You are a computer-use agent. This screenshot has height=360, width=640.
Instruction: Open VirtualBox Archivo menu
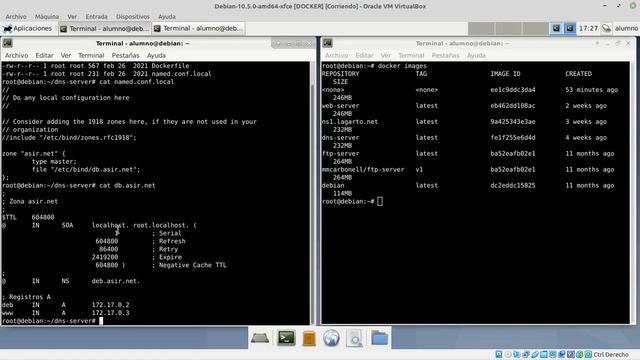16,17
